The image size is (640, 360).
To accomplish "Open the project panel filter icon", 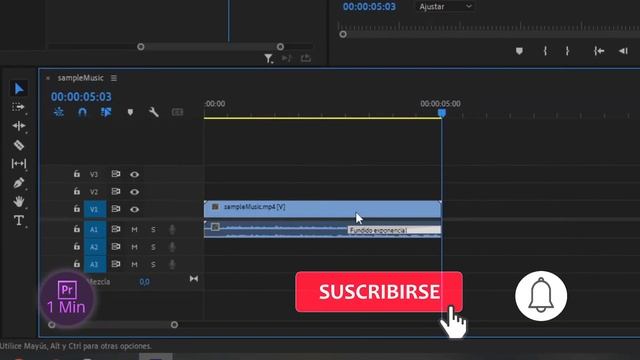I will coord(268,59).
